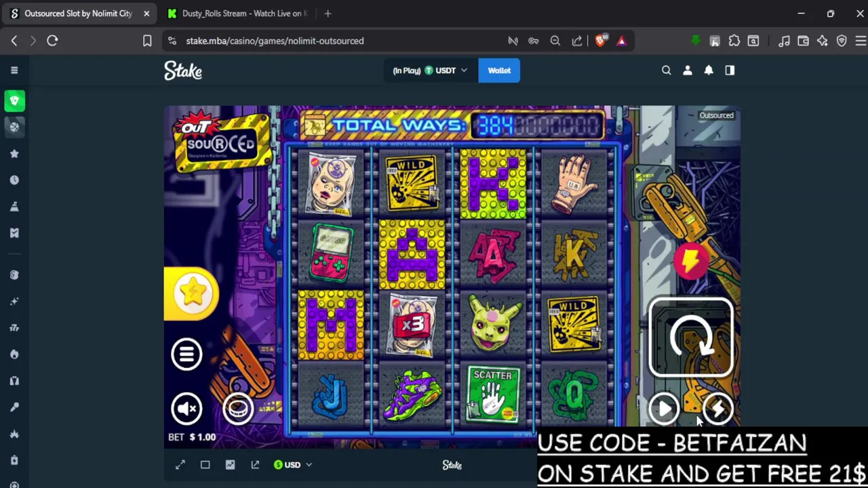
Task: Open Brave Shields lion icon
Action: point(601,41)
